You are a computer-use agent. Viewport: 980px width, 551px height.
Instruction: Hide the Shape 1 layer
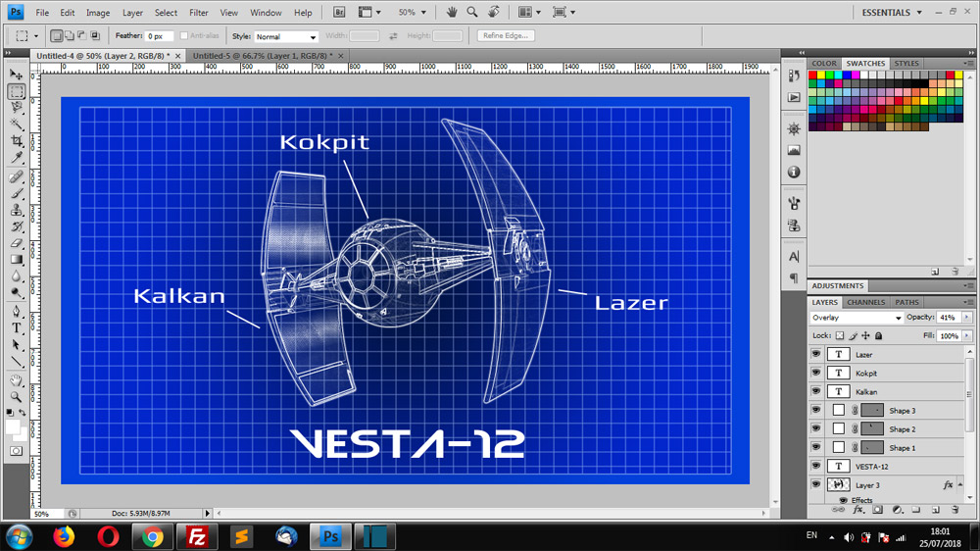tap(815, 448)
